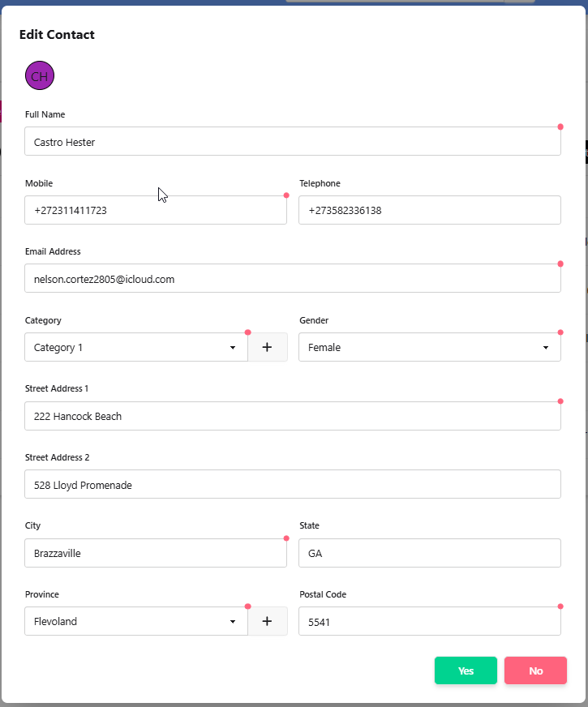Screen dimensions: 588x707
Task: Select the Email Address input field
Action: 292,279
